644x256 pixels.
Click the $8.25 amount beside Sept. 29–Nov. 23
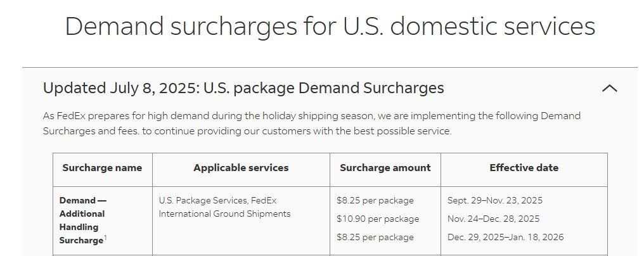375,200
